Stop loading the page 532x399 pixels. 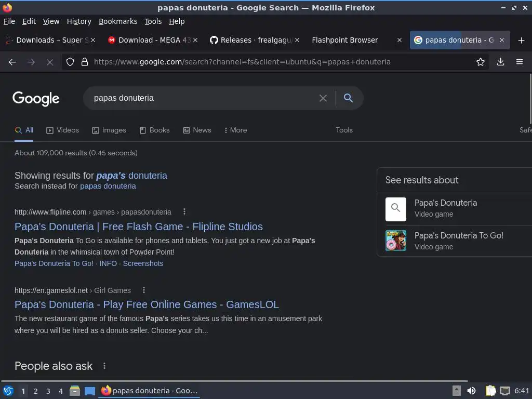click(x=50, y=62)
